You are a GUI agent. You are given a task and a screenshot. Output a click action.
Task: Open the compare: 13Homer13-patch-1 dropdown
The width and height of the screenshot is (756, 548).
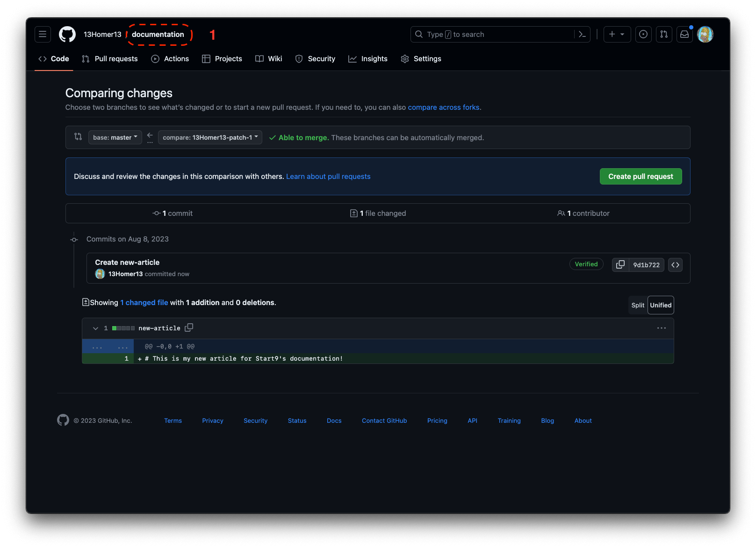click(x=210, y=137)
